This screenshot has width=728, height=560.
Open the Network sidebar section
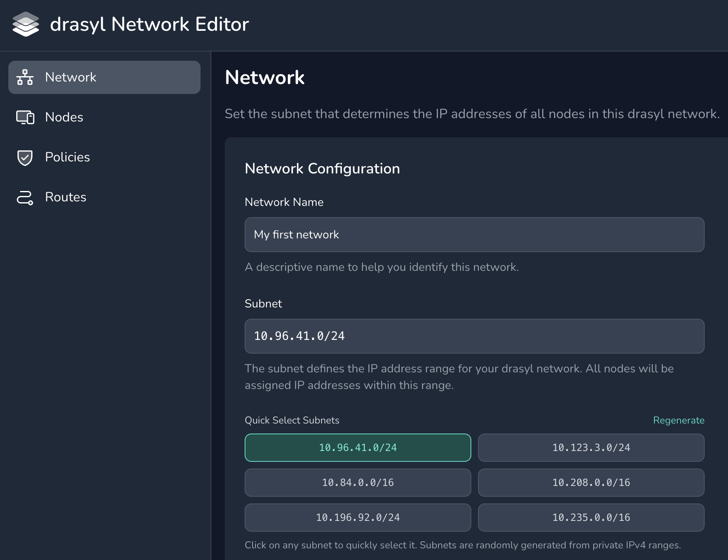pyautogui.click(x=104, y=77)
